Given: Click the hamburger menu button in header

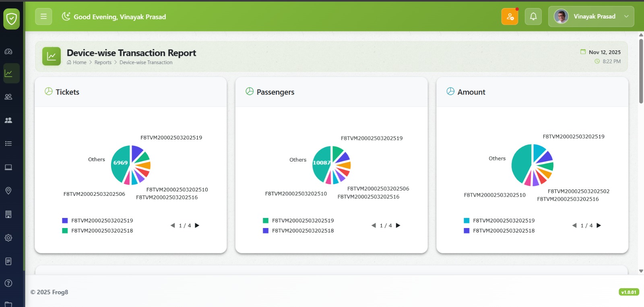Looking at the screenshot, I should (x=43, y=17).
